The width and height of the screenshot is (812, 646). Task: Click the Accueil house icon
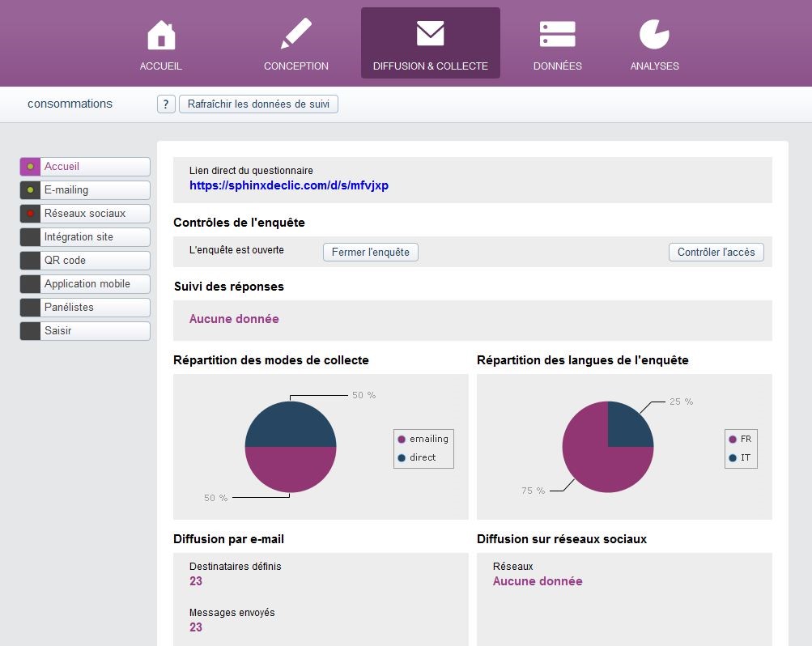(x=161, y=35)
